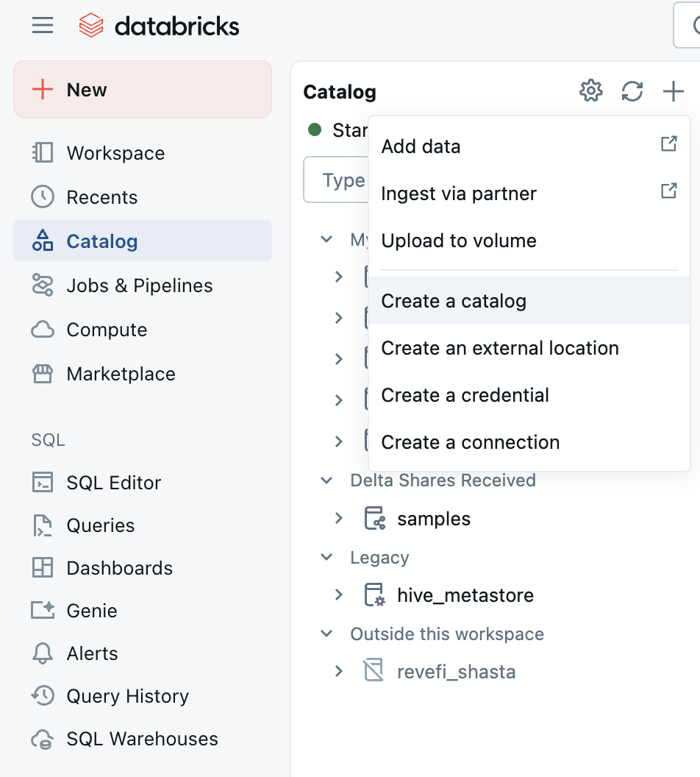The width and height of the screenshot is (700, 777).
Task: Collapse the Outside this workspace group
Action: pyautogui.click(x=326, y=634)
